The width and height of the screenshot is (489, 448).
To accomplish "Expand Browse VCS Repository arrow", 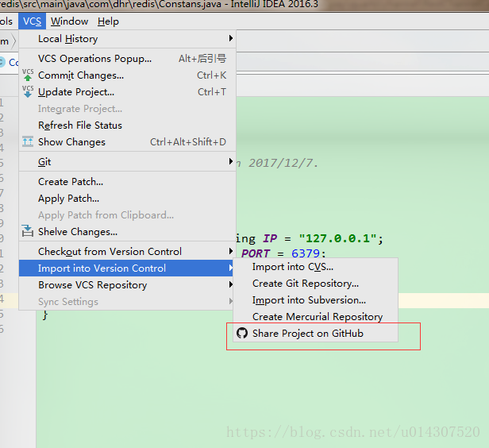I will [x=231, y=284].
